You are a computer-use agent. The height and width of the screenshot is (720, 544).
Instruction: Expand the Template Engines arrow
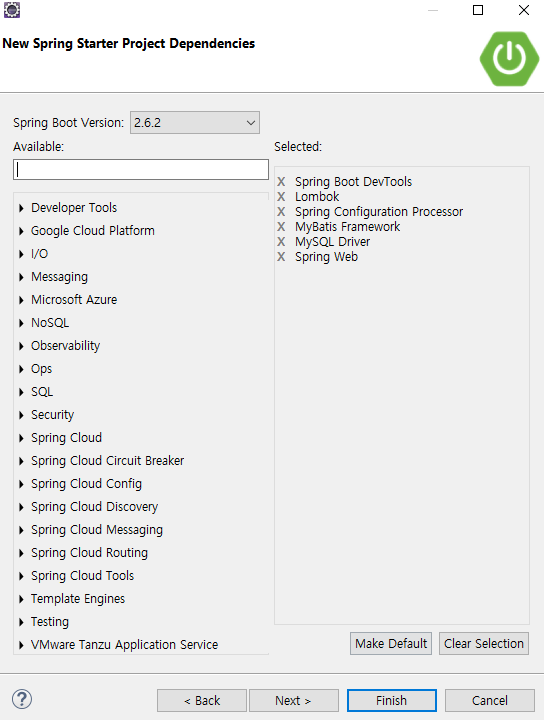pos(21,599)
